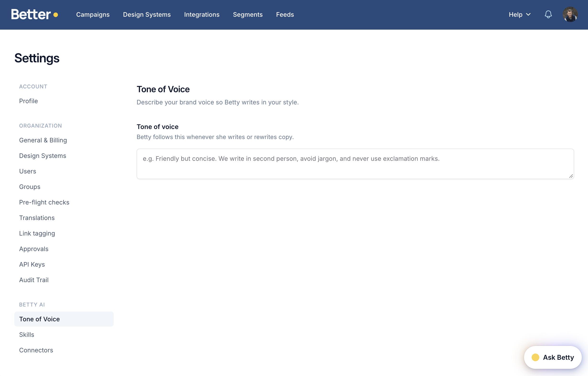588x376 pixels.
Task: Open the Feeds page
Action: (285, 15)
